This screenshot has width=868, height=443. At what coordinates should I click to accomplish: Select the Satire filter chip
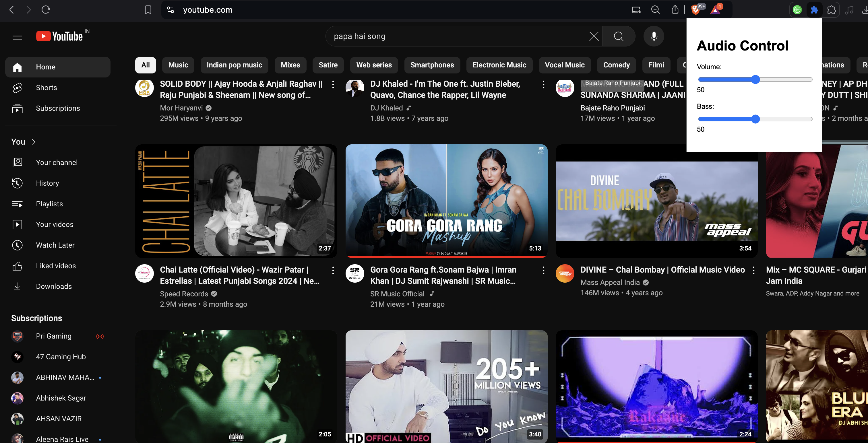click(x=328, y=65)
